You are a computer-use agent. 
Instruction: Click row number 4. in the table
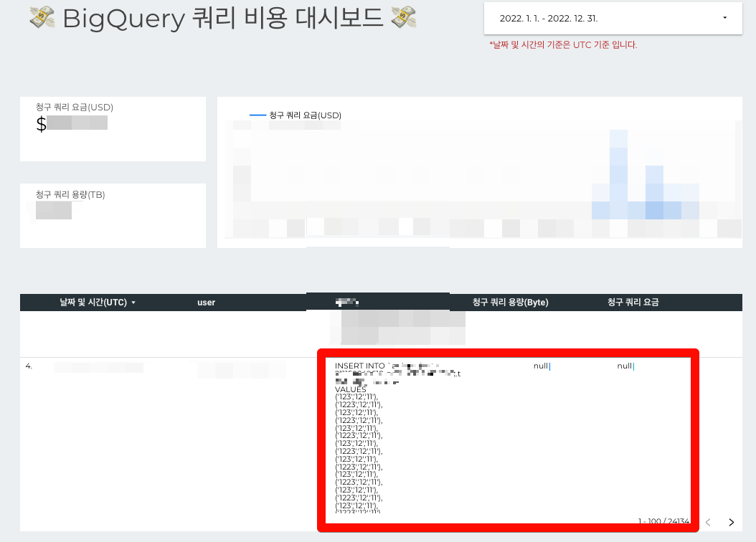pos(29,366)
